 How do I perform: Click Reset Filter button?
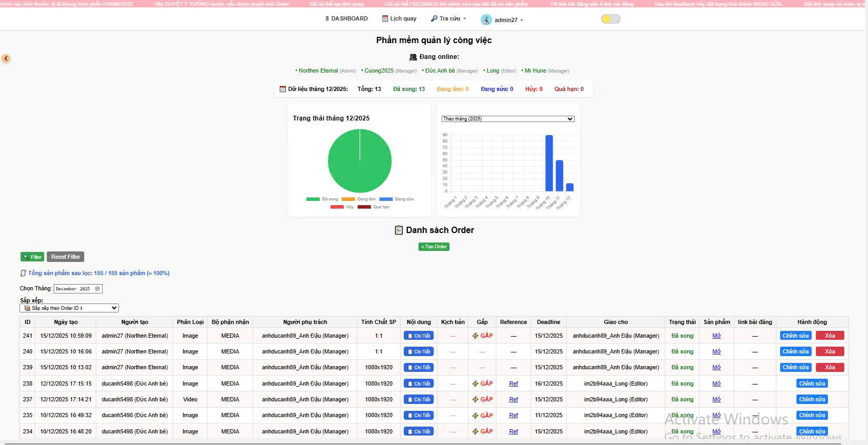65,257
